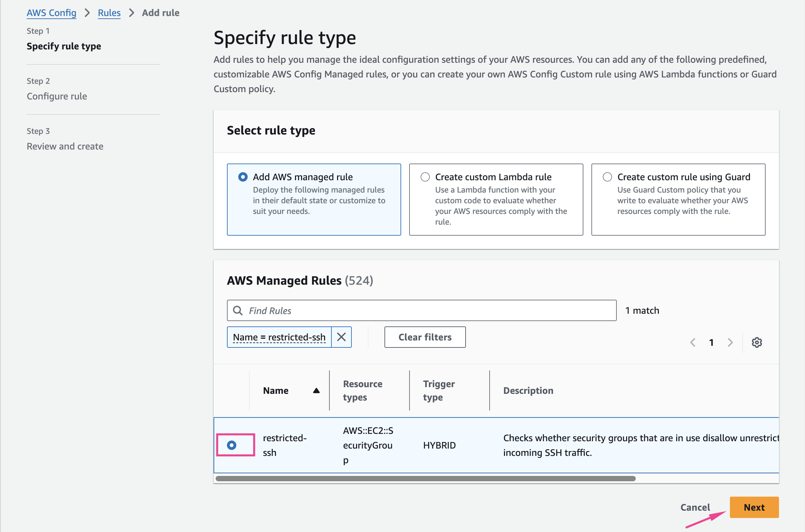Choose Create custom Lambda rule option
The width and height of the screenshot is (805, 532).
point(425,177)
